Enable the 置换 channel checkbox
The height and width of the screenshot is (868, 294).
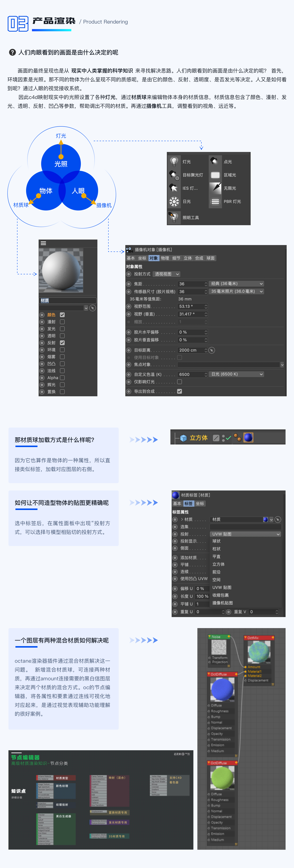pyautogui.click(x=62, y=392)
